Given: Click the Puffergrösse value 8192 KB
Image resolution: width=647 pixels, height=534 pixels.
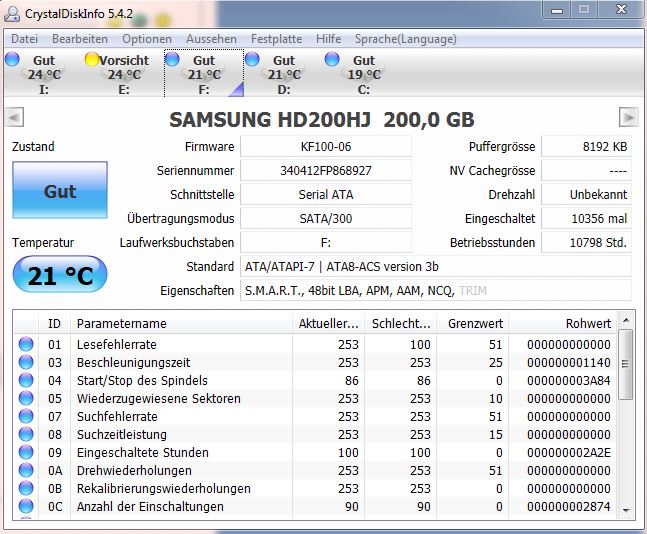Looking at the screenshot, I should tap(586, 146).
